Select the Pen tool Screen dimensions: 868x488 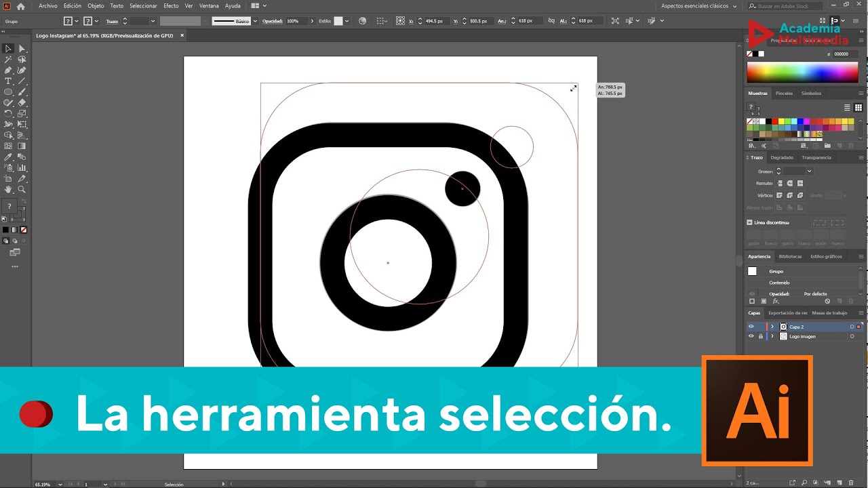[8, 70]
